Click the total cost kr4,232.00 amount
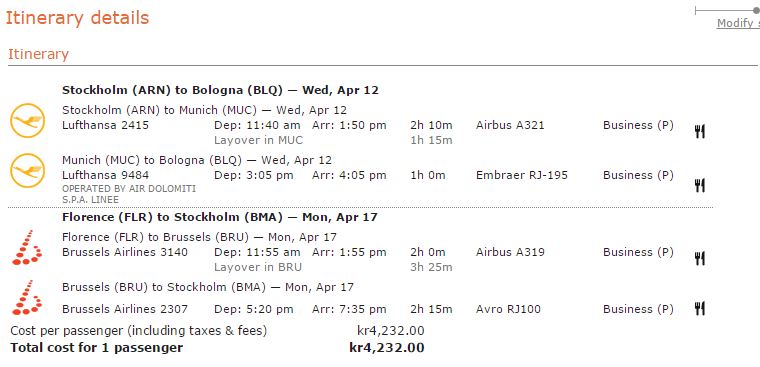The height and width of the screenshot is (367, 760). point(387,348)
